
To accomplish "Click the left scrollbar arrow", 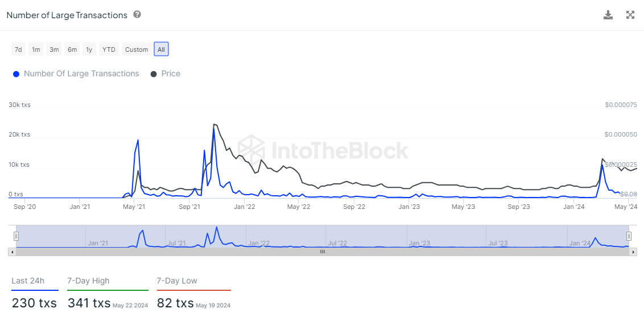I will 11,252.
